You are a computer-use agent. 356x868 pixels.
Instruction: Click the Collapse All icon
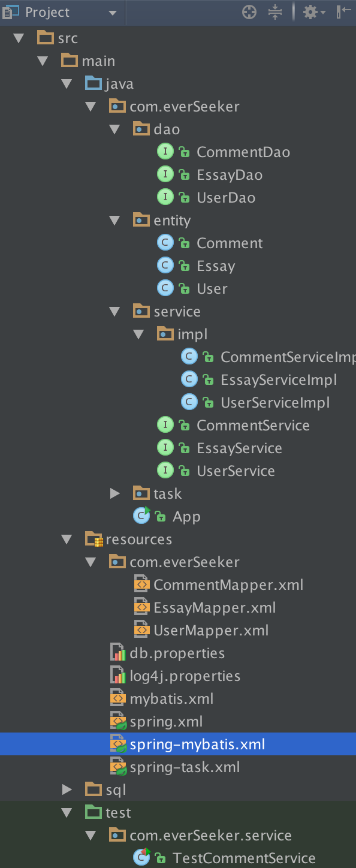275,12
